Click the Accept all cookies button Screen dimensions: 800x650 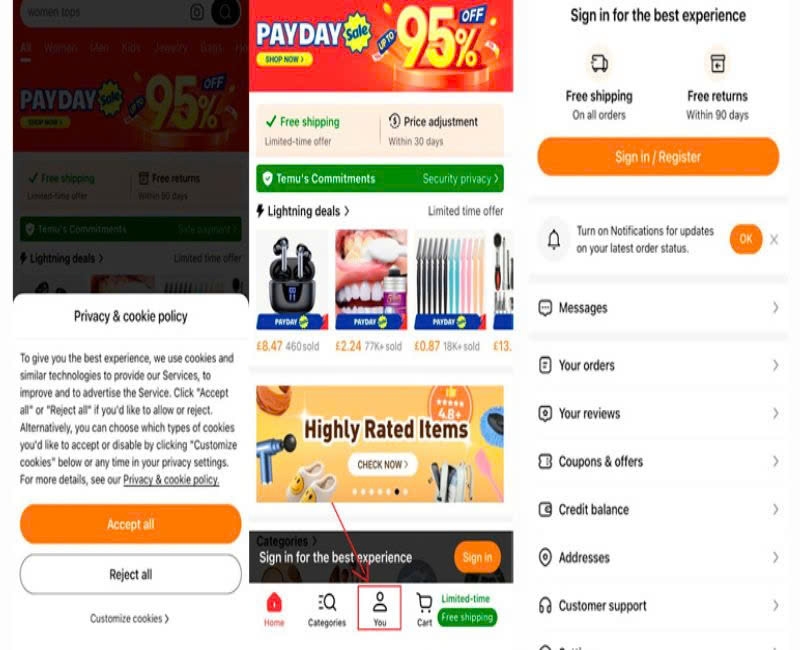click(x=131, y=524)
